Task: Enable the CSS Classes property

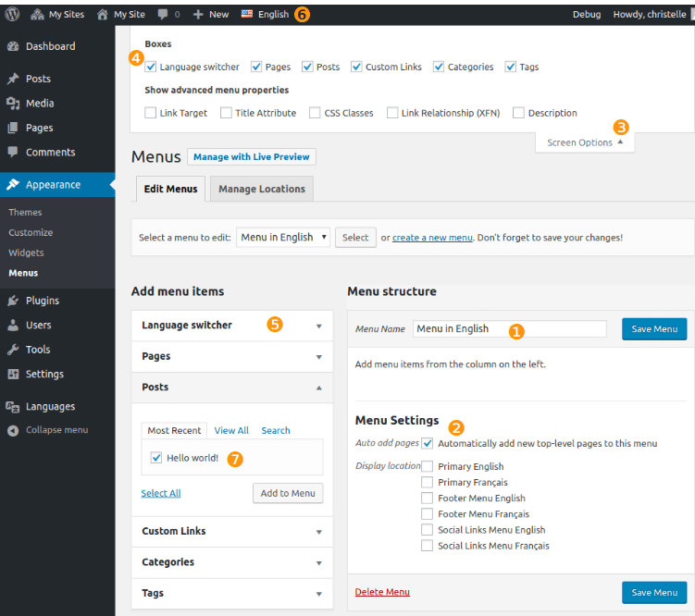Action: [x=315, y=113]
